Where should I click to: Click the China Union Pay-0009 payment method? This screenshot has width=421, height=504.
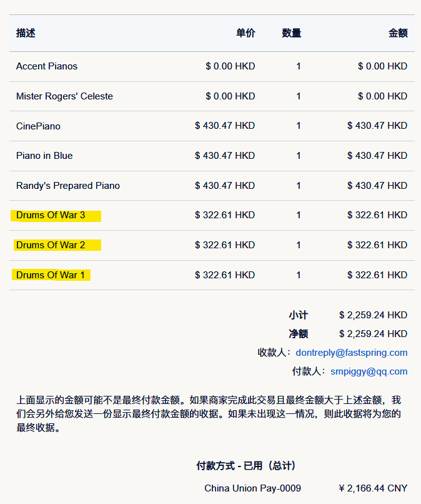[252, 488]
